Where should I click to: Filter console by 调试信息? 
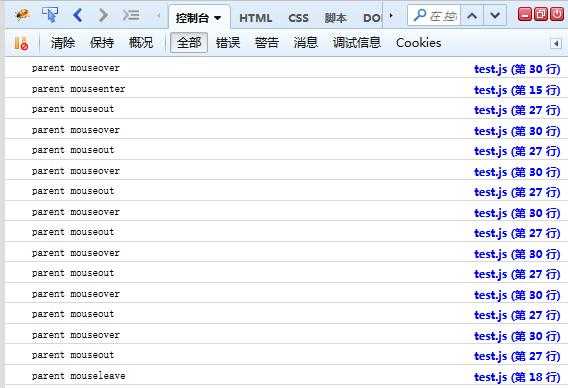[357, 43]
